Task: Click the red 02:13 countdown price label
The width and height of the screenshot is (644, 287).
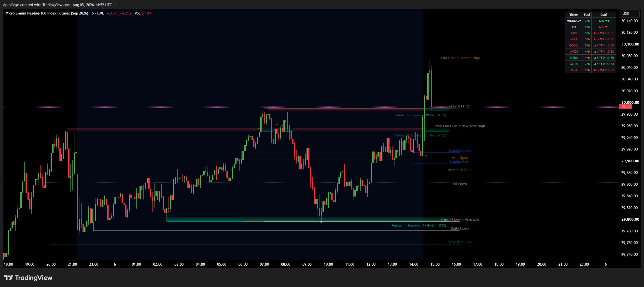Action: pos(626,107)
